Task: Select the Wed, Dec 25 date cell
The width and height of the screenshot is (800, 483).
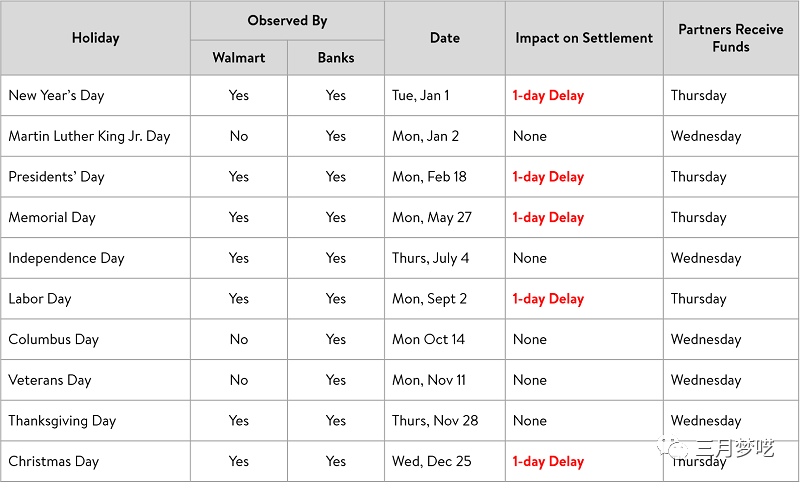Action: click(x=431, y=462)
